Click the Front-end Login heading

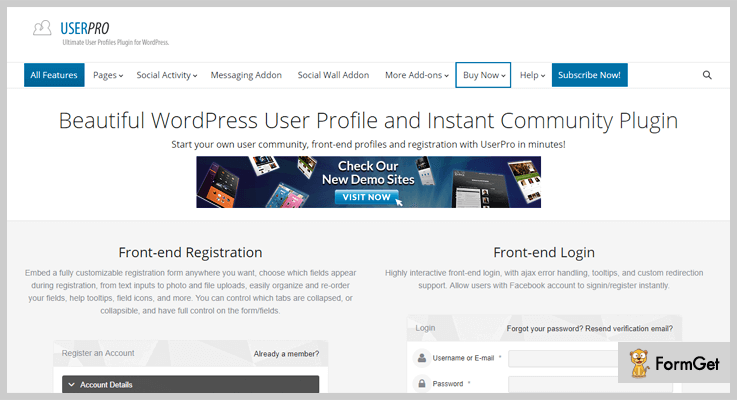544,252
